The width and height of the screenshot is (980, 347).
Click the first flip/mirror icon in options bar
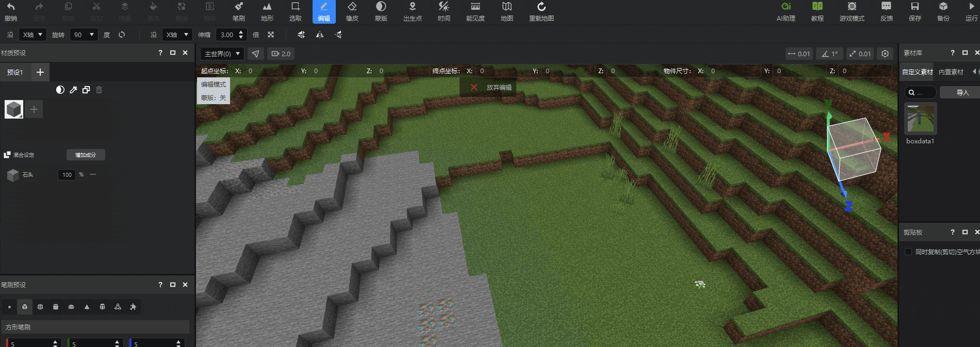coord(301,35)
